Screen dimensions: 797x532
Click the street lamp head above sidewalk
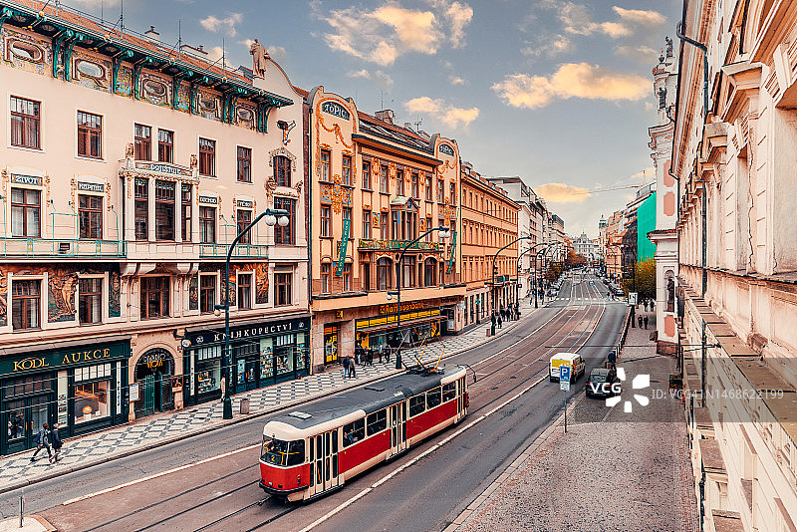276,216
